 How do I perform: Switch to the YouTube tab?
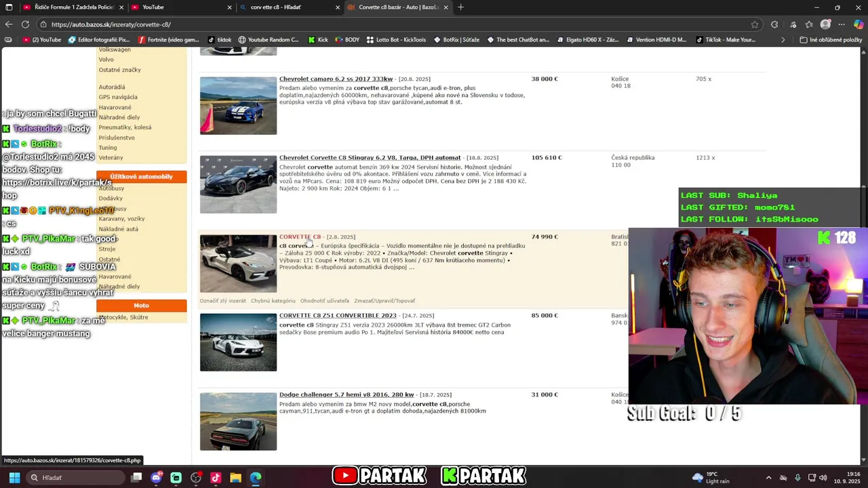point(182,7)
